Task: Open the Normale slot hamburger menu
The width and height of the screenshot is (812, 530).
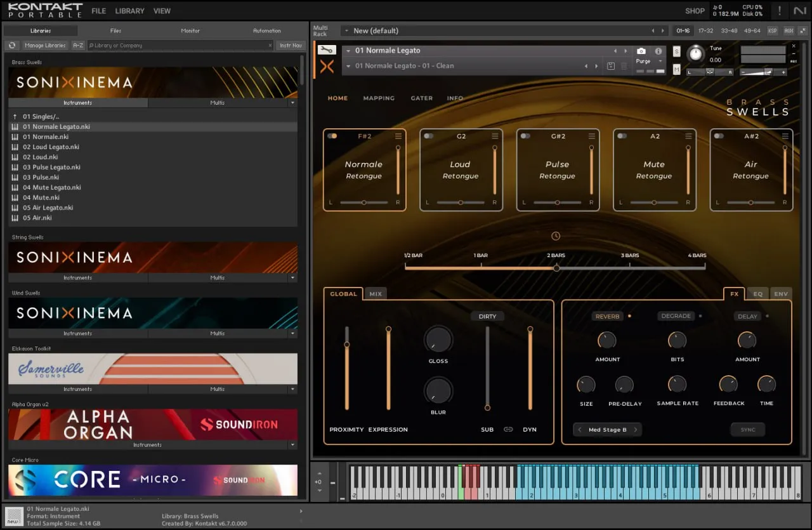Action: click(398, 136)
